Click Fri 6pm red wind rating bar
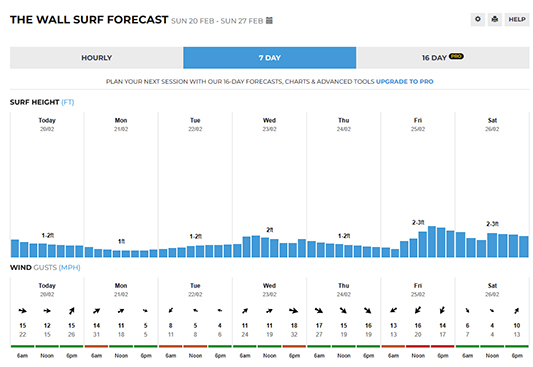Screen dimensions: 533x367 (x=443, y=346)
